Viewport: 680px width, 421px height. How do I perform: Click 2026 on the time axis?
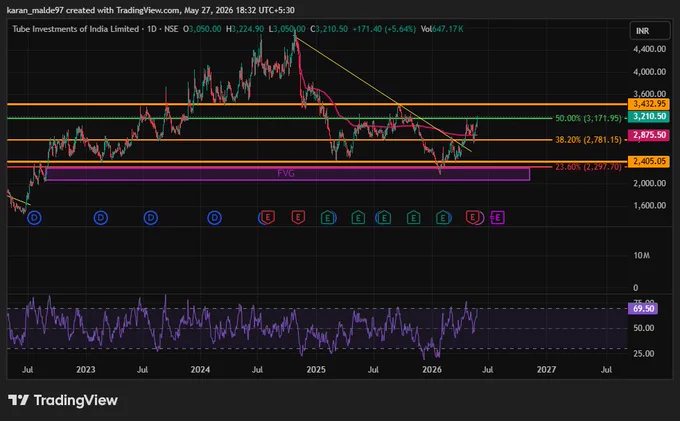click(432, 369)
